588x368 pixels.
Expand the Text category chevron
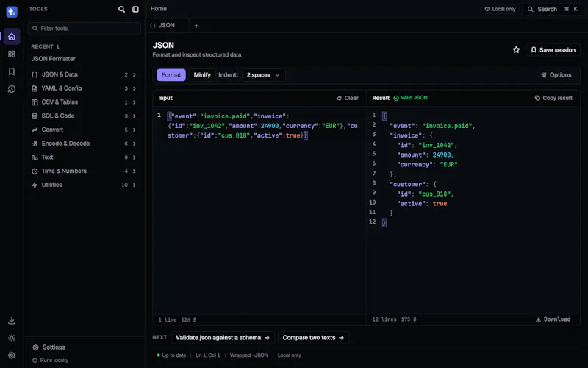[135, 158]
